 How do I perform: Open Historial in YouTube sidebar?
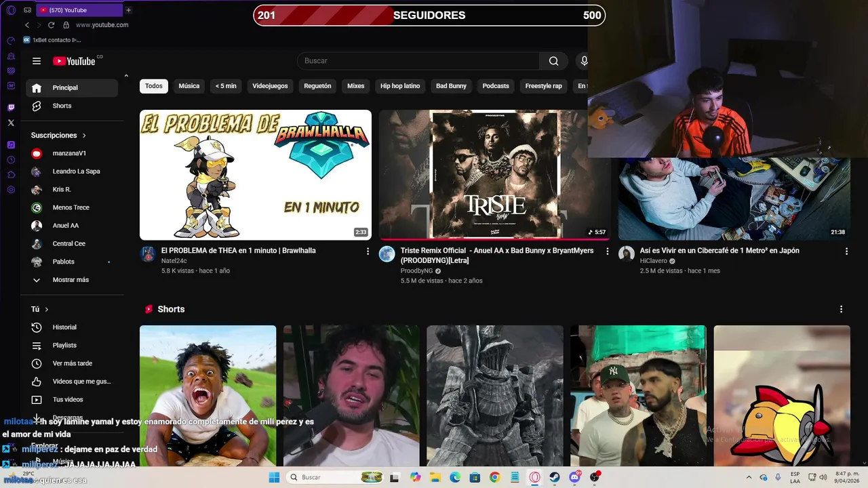72,327
